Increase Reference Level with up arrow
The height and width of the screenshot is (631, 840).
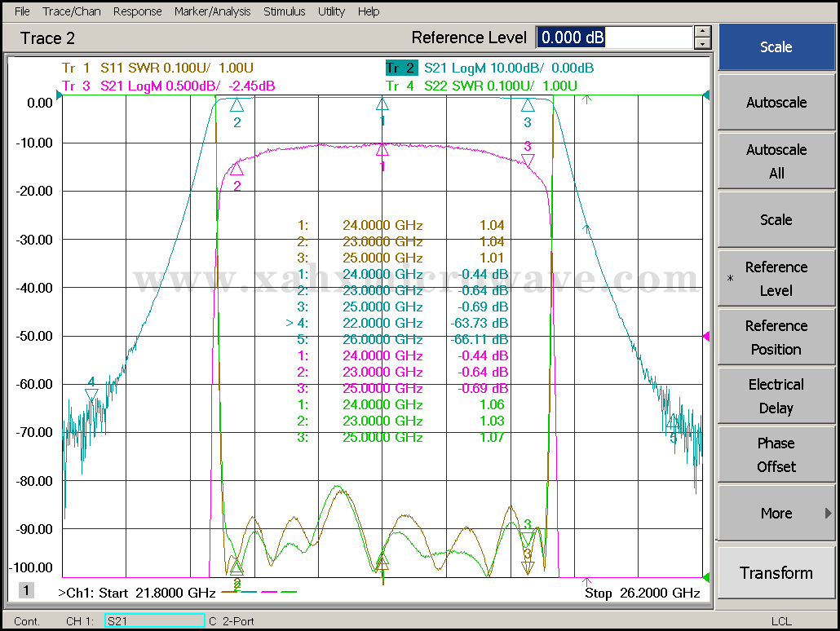pyautogui.click(x=702, y=32)
